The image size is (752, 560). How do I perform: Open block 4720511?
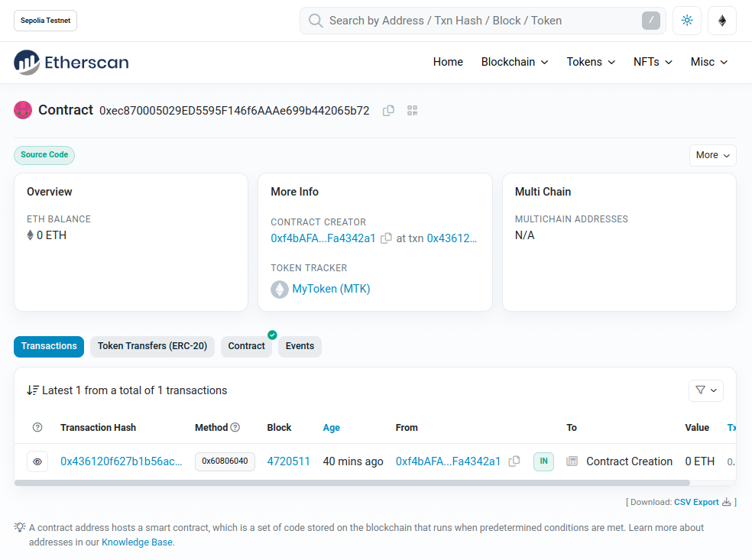pos(288,461)
